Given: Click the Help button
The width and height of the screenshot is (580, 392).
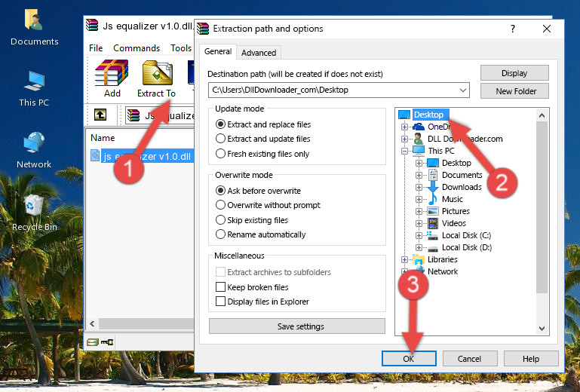Looking at the screenshot, I should tap(531, 358).
